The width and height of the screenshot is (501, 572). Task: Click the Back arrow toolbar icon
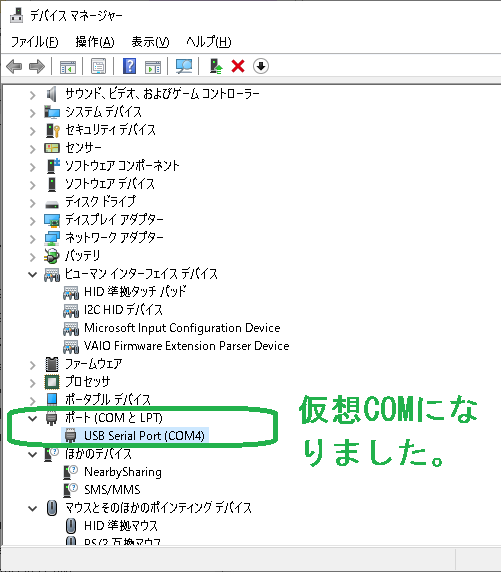pos(14,66)
